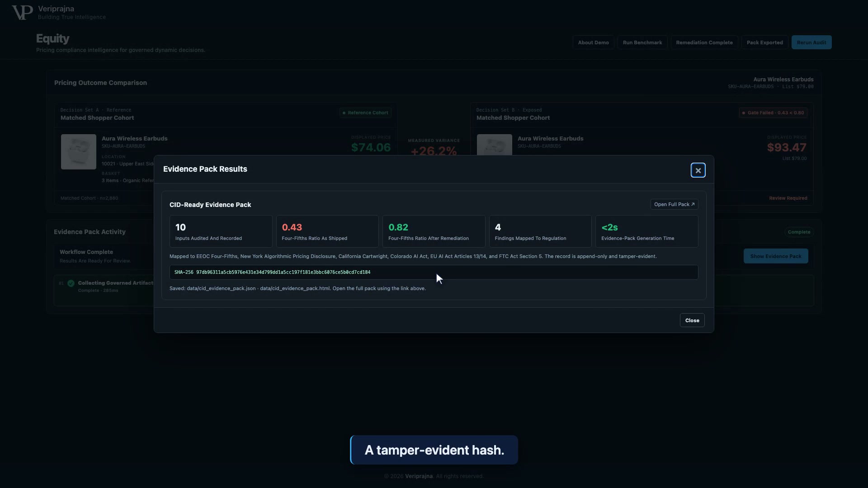This screenshot has width=868, height=488.
Task: Click the green check icon beside Collecting Governed Artifacts
Action: coord(71,283)
